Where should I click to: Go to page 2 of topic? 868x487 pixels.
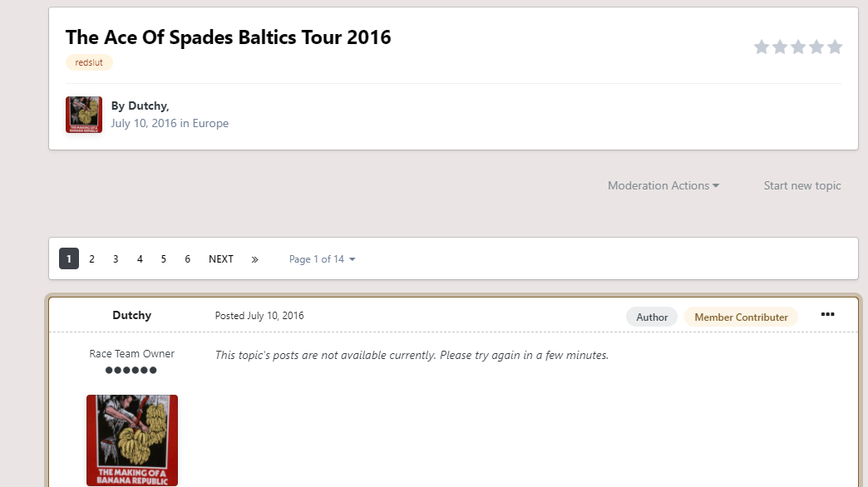tap(92, 259)
